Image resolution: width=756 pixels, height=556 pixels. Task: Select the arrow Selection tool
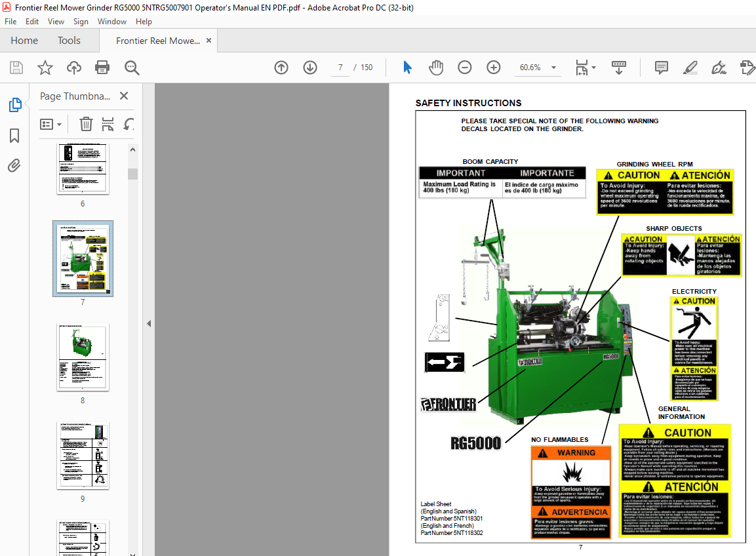click(x=407, y=68)
